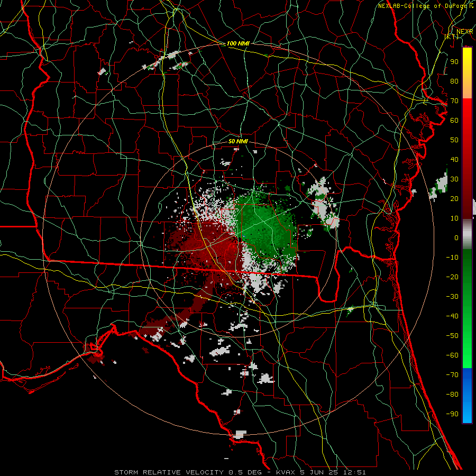
Task: Click the positive 50 value on velocity scale
Action: pyautogui.click(x=454, y=140)
